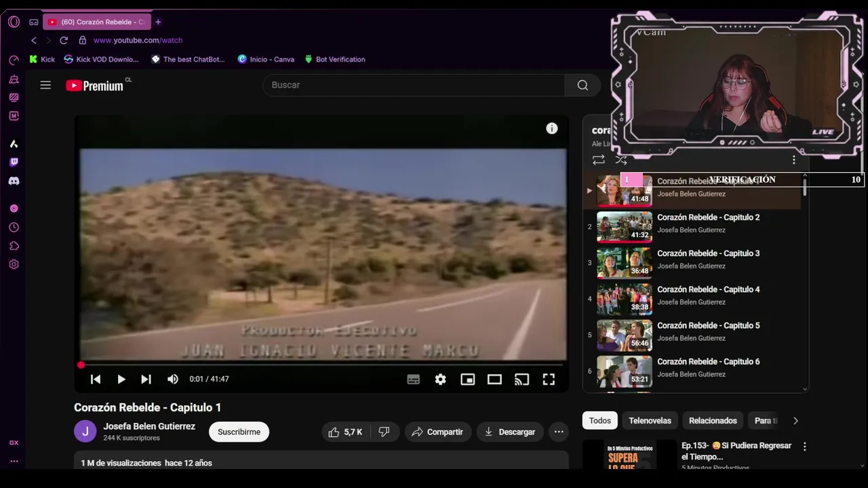Open Extensions cube icon in sidebar
This screenshot has height=488, width=868.
pos(14,246)
